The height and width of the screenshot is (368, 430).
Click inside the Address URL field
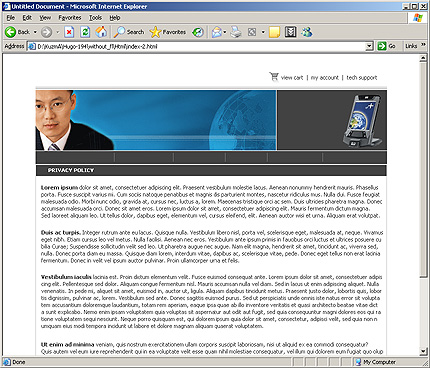pos(200,46)
